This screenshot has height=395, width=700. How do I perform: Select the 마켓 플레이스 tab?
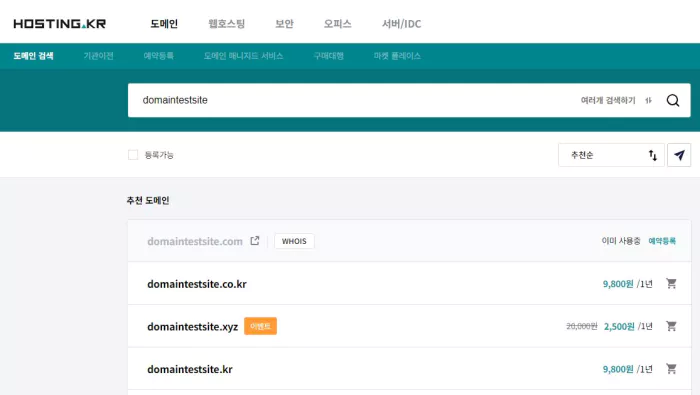[397, 56]
